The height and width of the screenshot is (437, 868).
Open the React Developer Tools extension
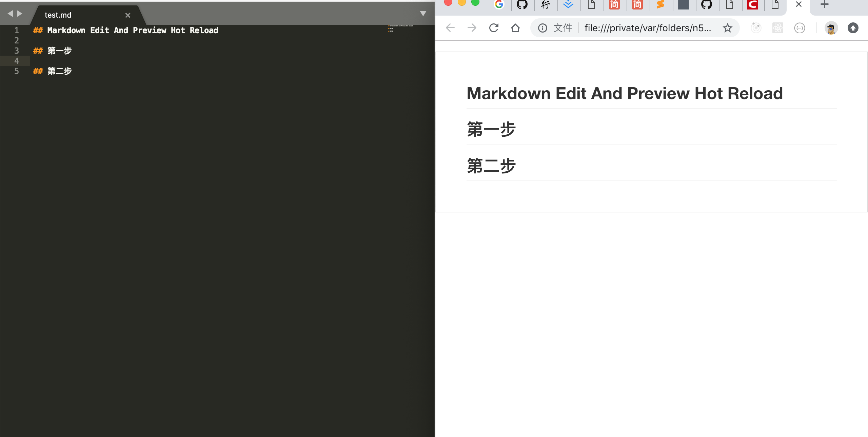point(777,28)
